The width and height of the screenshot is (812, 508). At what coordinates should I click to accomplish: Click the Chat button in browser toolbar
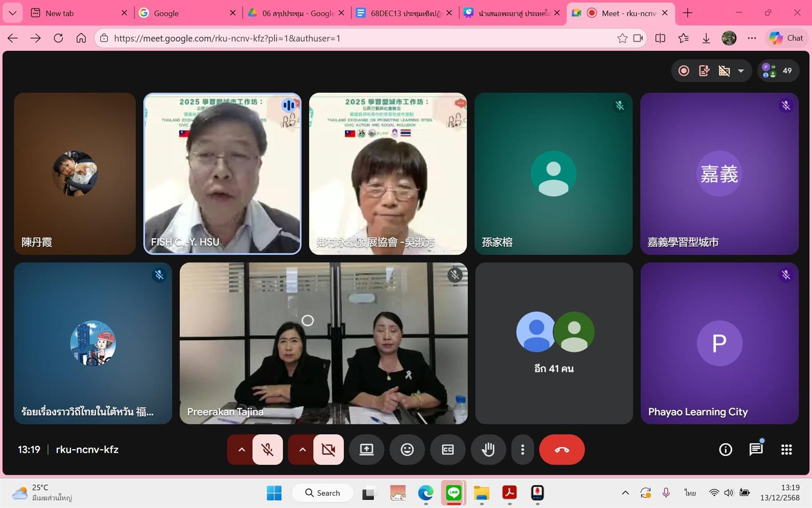[x=787, y=38]
